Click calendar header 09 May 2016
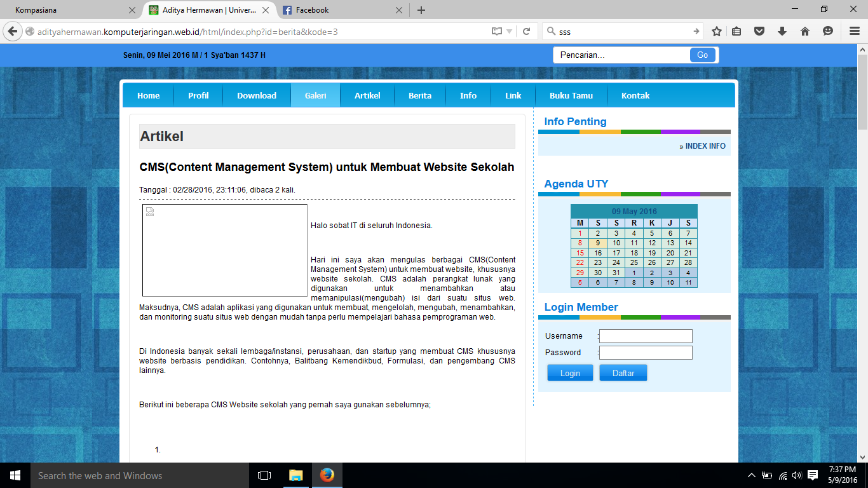 click(634, 212)
